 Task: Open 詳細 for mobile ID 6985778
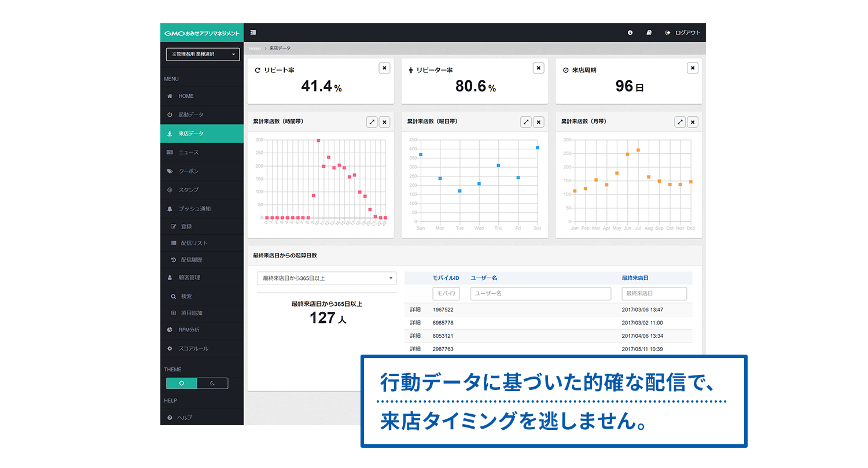click(x=415, y=323)
